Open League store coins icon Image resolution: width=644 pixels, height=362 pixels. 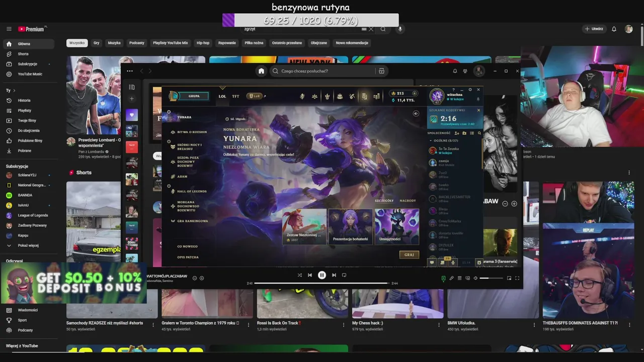(376, 97)
